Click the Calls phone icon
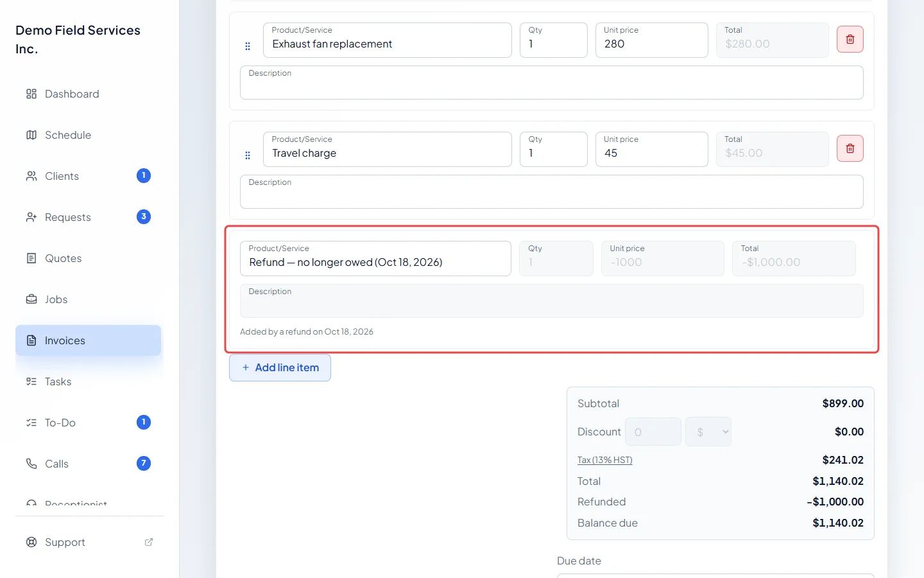 click(x=31, y=464)
